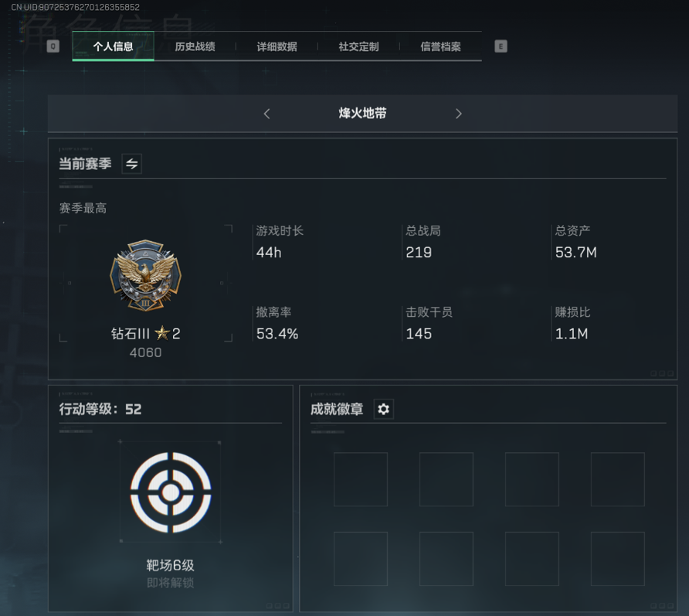Viewport: 689px width, 616px height.
Task: Select the 个人信息 tab
Action: [x=113, y=46]
